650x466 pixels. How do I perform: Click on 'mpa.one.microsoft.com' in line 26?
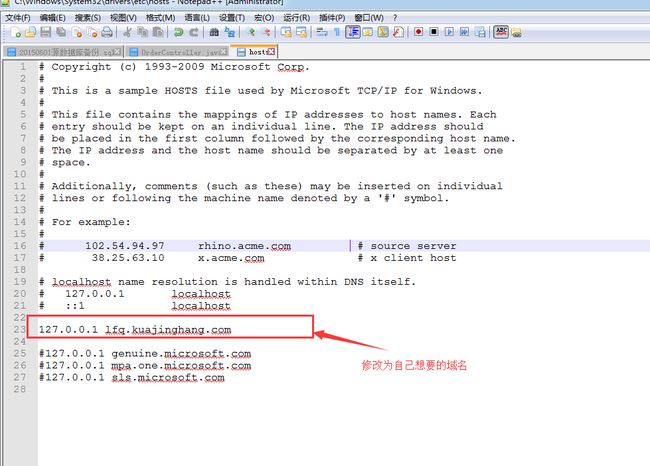tap(181, 366)
